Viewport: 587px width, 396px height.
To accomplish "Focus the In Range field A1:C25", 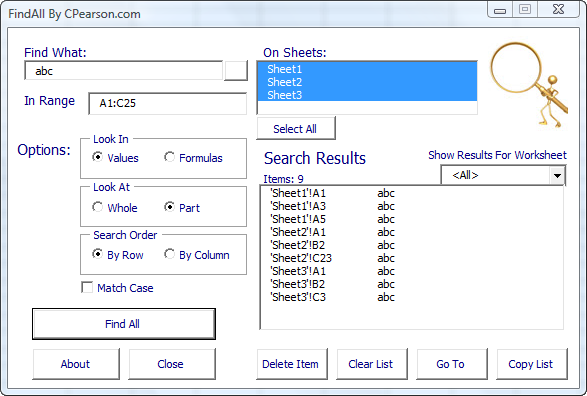I will pyautogui.click(x=167, y=103).
